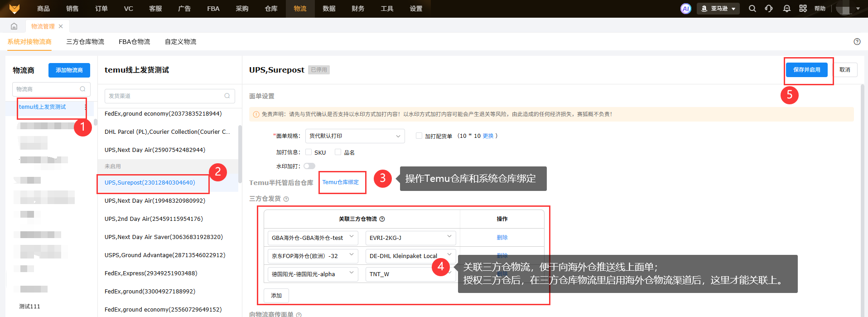The height and width of the screenshot is (317, 868).
Task: Click Temu仓库绑定 link
Action: pyautogui.click(x=341, y=182)
